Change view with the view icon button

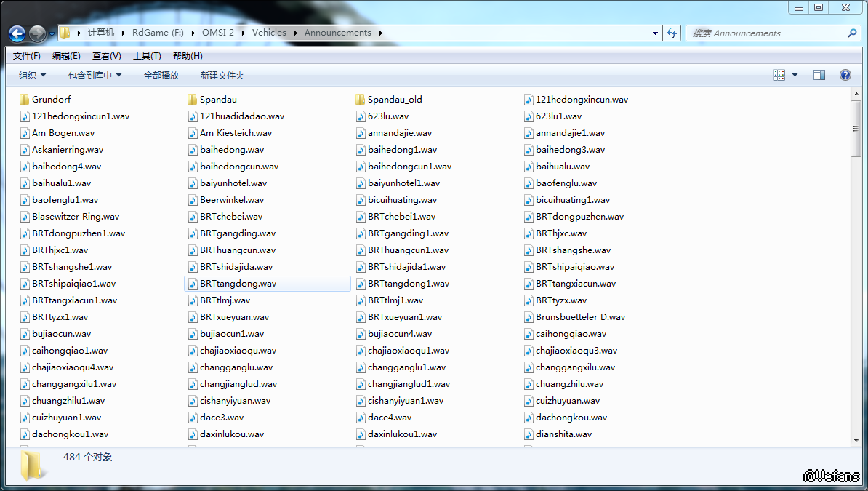tap(779, 75)
